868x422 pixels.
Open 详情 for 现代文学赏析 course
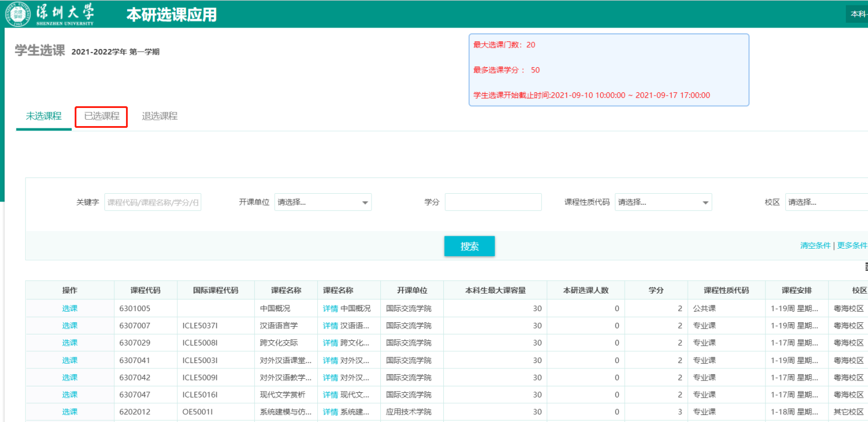point(330,395)
